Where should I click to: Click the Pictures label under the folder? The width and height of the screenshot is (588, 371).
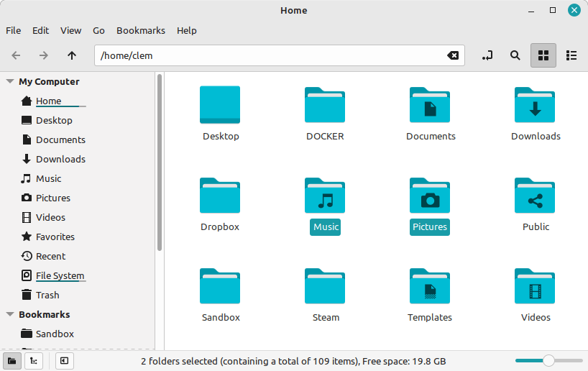click(x=430, y=227)
